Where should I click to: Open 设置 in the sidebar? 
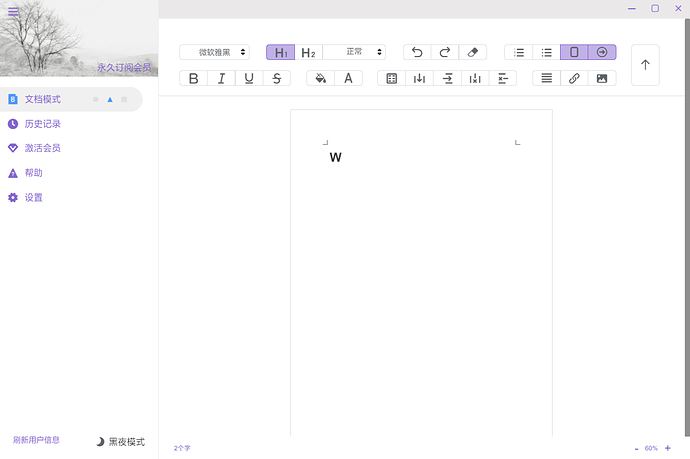pos(33,198)
